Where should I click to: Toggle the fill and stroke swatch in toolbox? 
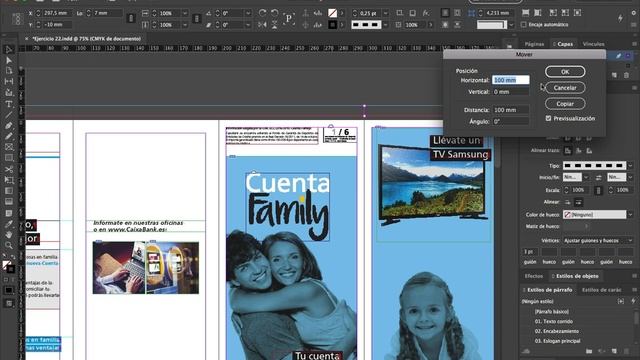[8, 267]
